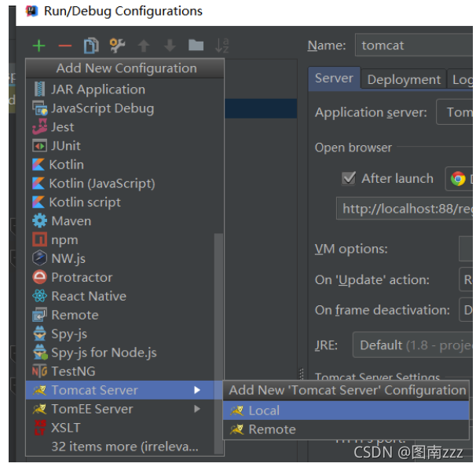This screenshot has height=467, width=476.
Task: Click the Create New Folder icon
Action: [x=196, y=46]
